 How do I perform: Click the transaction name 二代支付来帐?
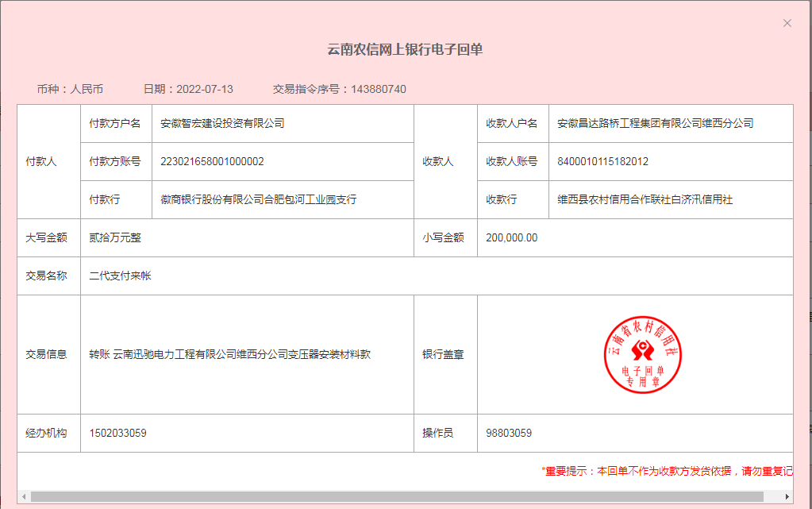click(120, 276)
